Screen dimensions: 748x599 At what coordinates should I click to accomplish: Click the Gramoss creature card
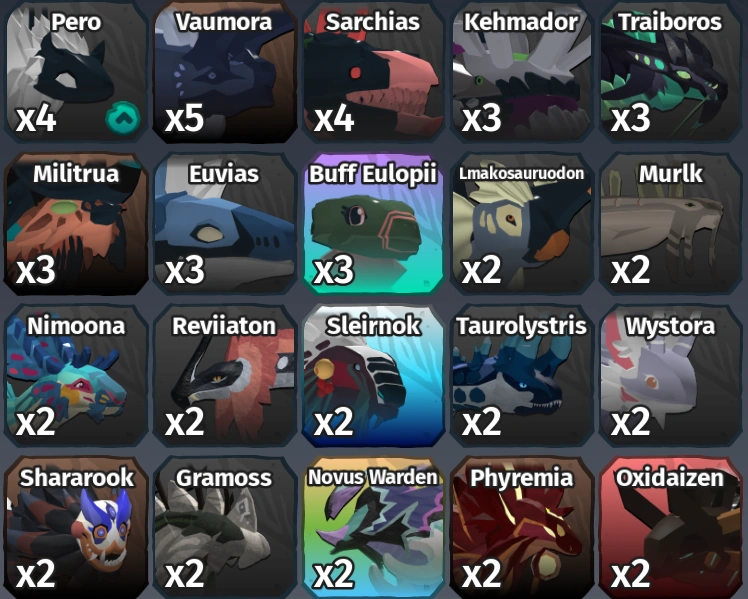coord(224,527)
